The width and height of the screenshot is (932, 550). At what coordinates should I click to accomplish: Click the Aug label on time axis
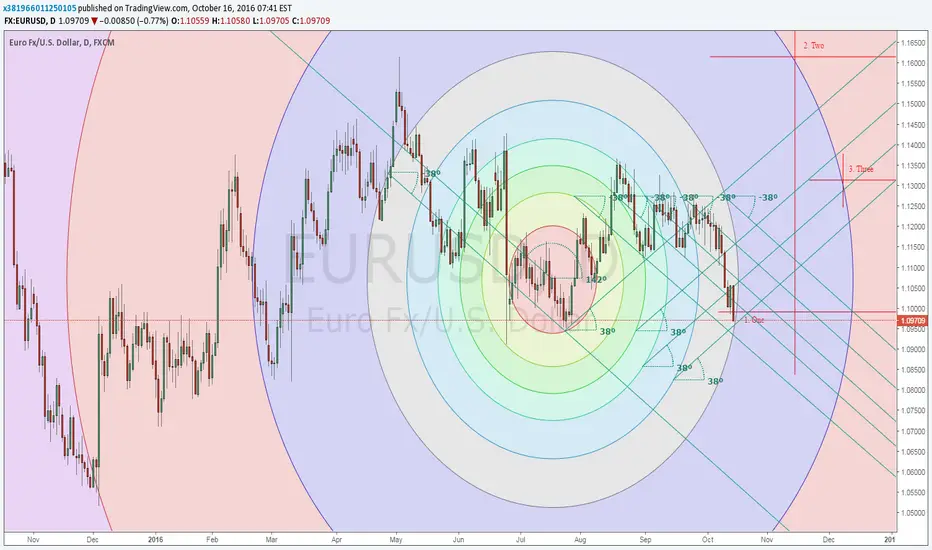tap(580, 540)
